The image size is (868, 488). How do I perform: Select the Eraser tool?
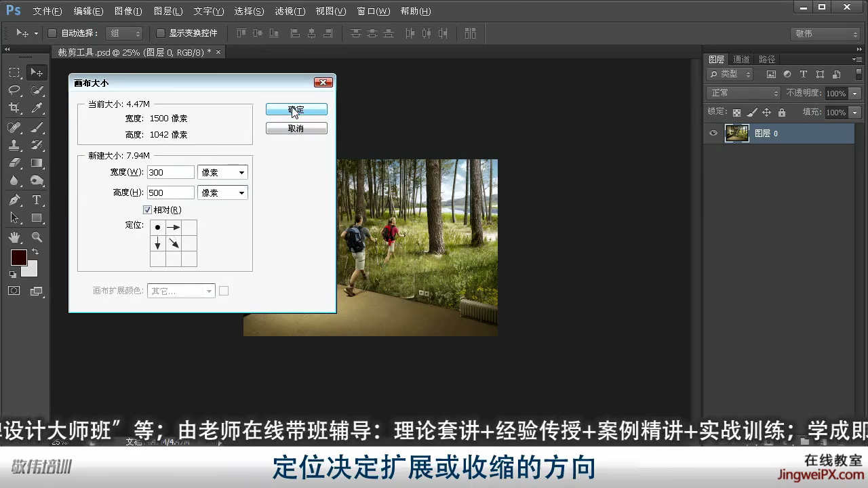pos(14,163)
